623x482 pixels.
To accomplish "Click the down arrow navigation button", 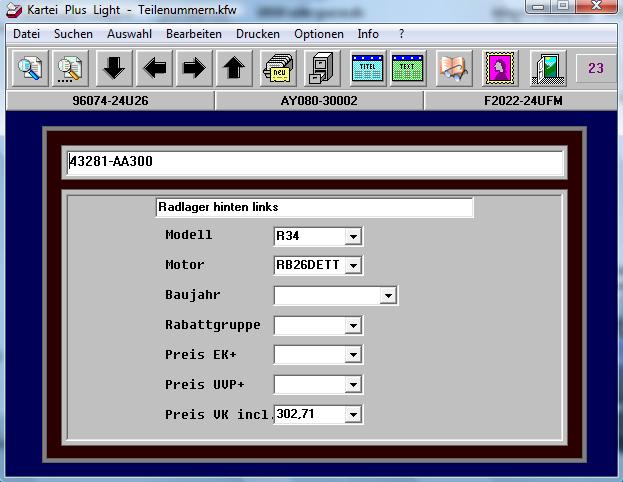I will [114, 69].
